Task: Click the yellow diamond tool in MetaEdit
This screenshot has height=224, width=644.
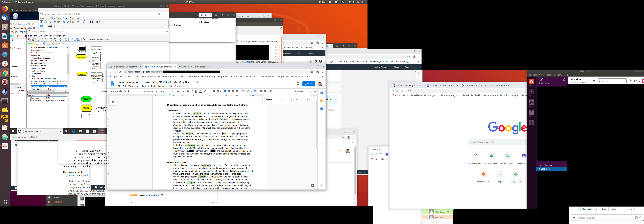Action: coord(54,44)
